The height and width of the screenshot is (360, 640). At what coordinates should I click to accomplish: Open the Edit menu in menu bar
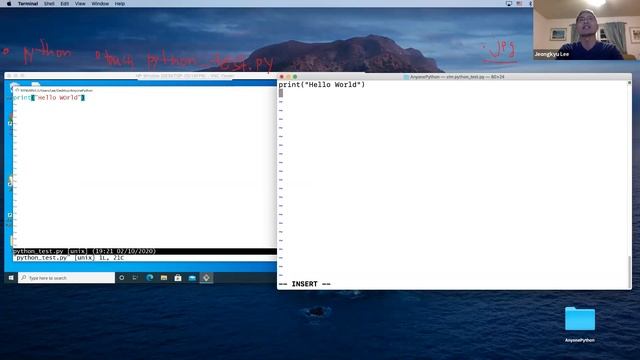tap(64, 3)
